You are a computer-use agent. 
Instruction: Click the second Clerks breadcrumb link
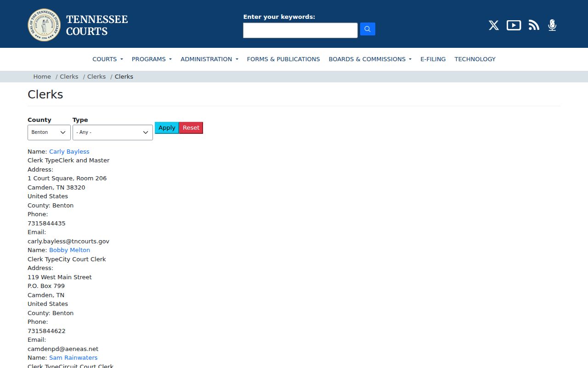[96, 76]
